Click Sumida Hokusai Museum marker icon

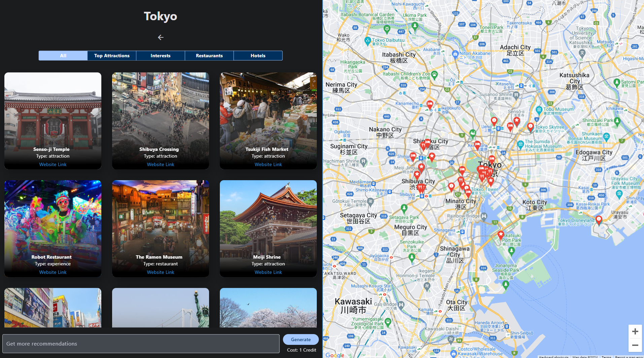tap(520, 145)
